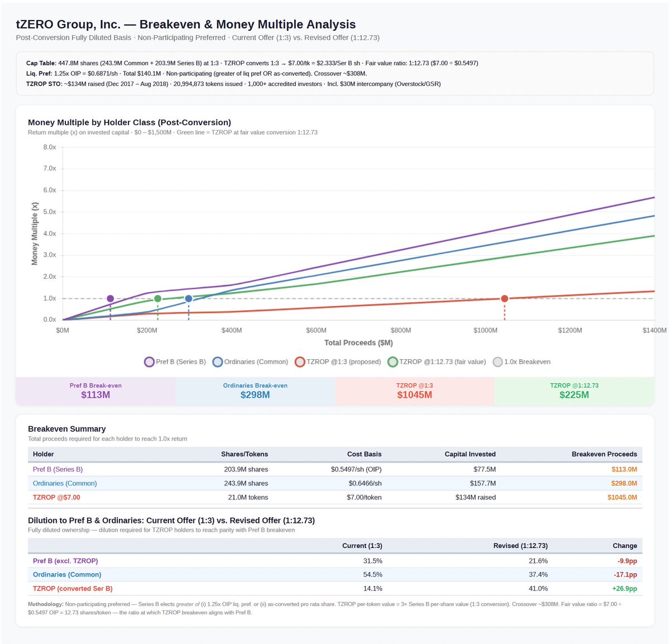Image resolution: width=670 pixels, height=644 pixels.
Task: Click the Ordinaries (Common) summary row label
Action: pyautogui.click(x=65, y=483)
